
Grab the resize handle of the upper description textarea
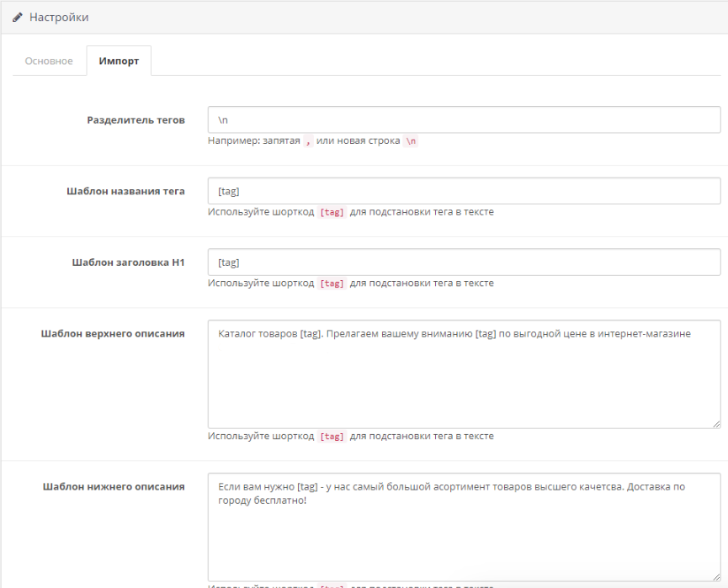click(x=715, y=423)
